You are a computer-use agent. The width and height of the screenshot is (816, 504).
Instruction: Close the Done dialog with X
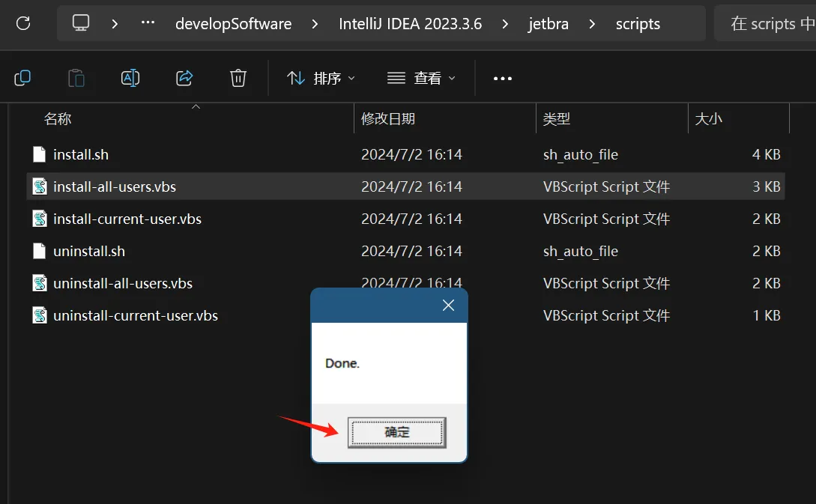click(x=448, y=306)
